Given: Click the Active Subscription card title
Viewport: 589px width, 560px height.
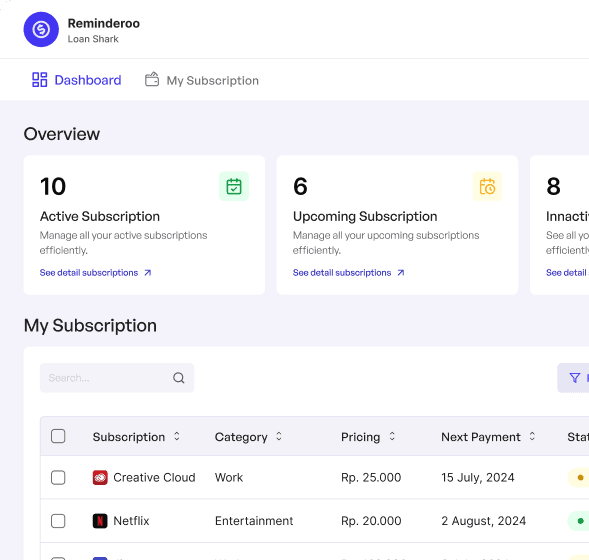Looking at the screenshot, I should [100, 216].
